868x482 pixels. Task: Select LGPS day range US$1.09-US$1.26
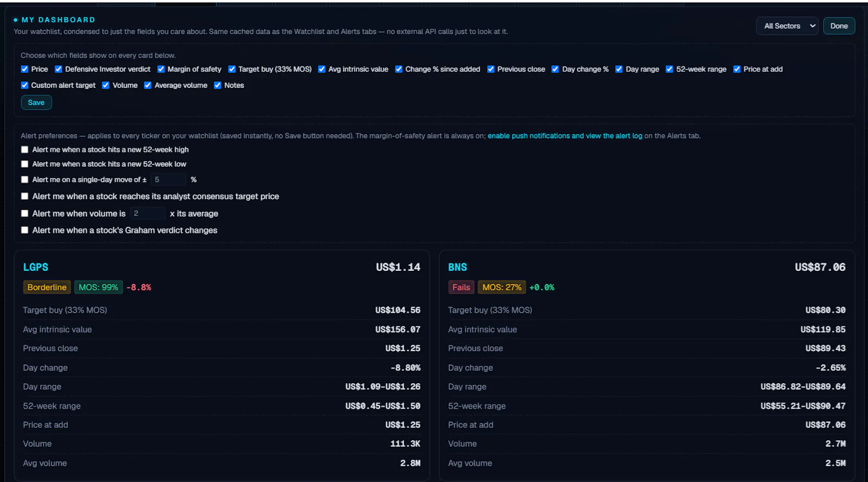(383, 386)
